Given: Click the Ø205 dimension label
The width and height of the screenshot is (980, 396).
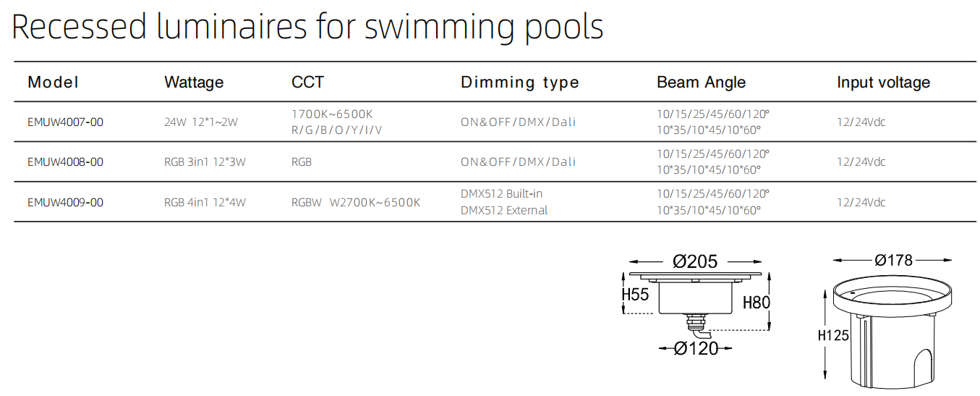Looking at the screenshot, I should pos(695,261).
